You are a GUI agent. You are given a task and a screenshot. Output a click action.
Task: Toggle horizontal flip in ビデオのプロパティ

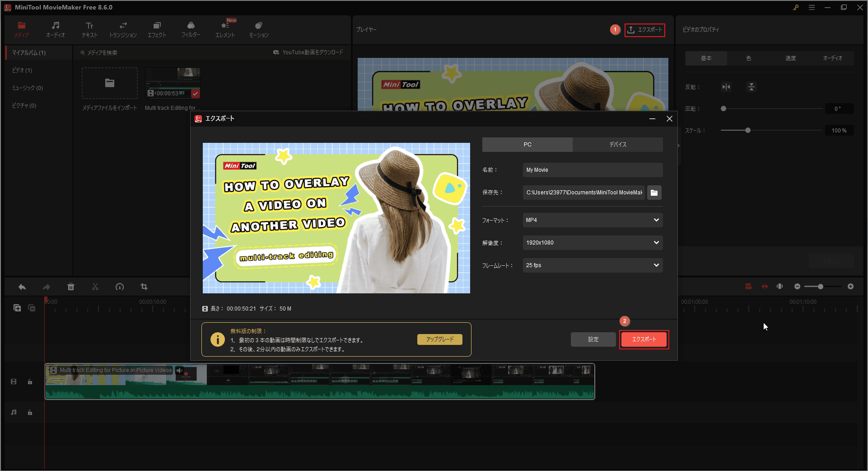coord(726,87)
